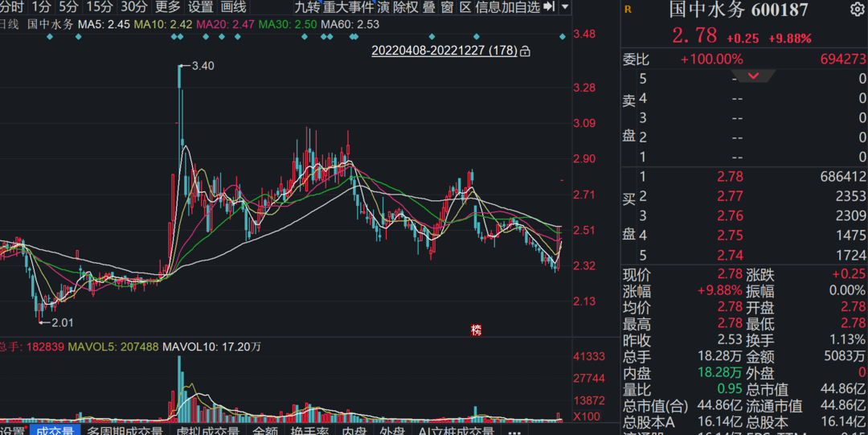Click the +9.88% change beside the price

click(x=790, y=39)
